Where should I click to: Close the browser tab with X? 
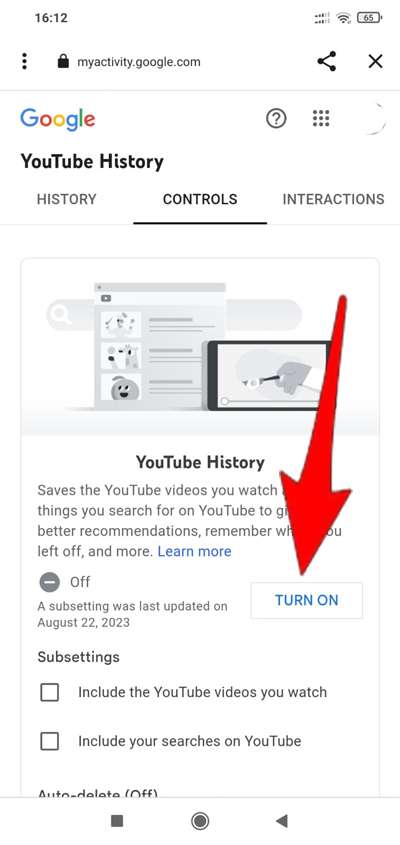click(375, 61)
